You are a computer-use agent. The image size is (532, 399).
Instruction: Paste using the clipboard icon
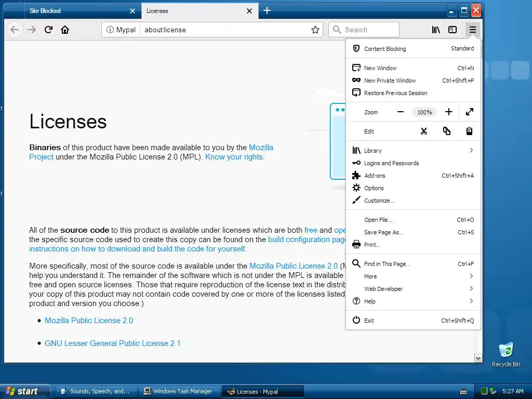coord(469,131)
